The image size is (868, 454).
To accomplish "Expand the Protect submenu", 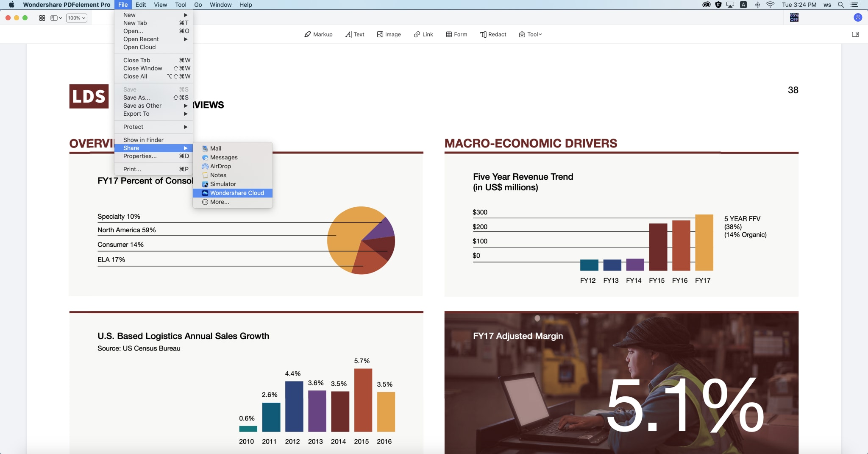I will point(153,127).
